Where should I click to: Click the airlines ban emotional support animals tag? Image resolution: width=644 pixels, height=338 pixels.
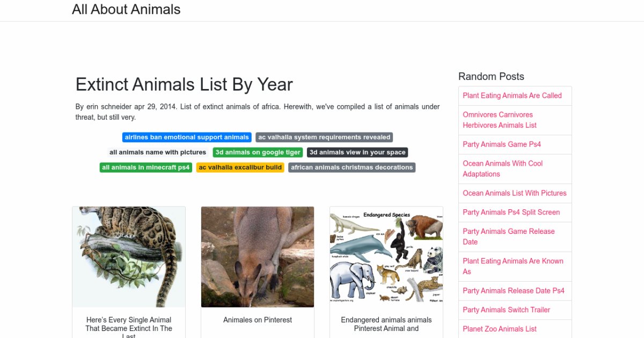(x=187, y=137)
